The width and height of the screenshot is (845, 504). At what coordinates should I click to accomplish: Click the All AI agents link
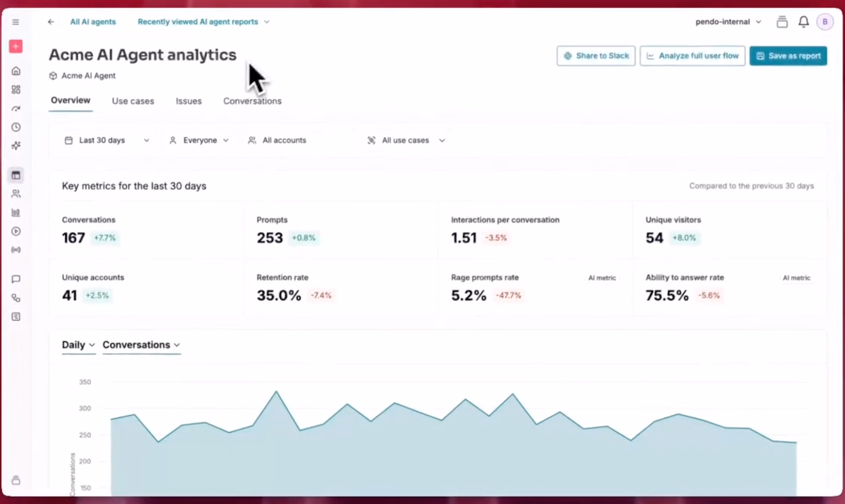[x=93, y=22]
